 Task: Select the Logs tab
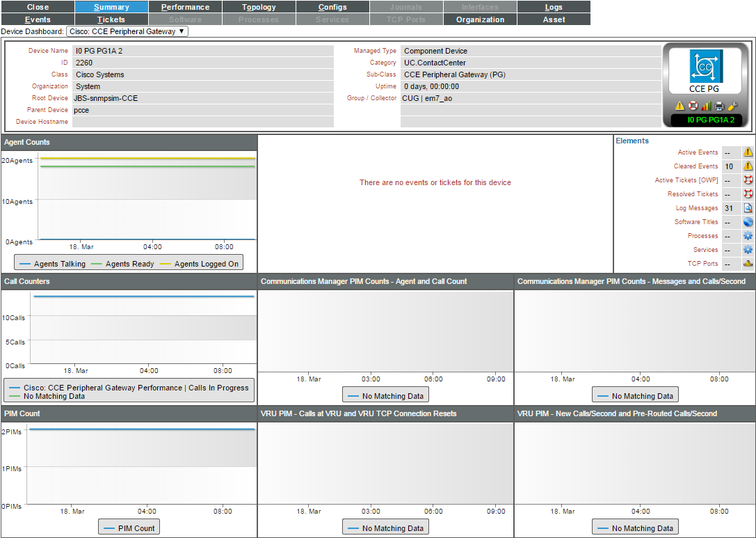click(x=554, y=7)
